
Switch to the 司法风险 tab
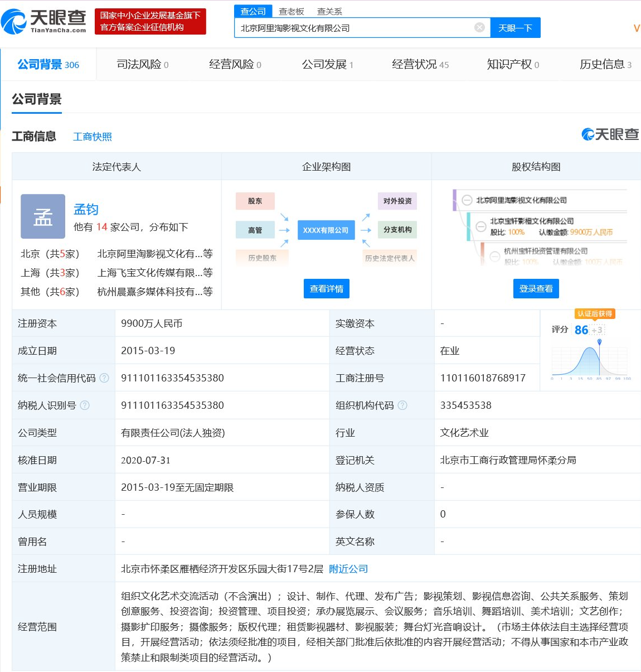tap(142, 65)
